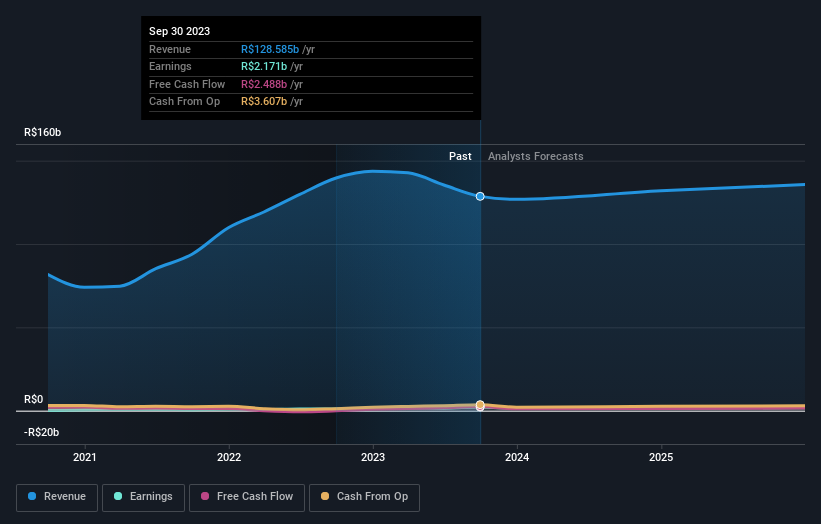
Task: Click the 2021 x-axis label
Action: click(85, 457)
